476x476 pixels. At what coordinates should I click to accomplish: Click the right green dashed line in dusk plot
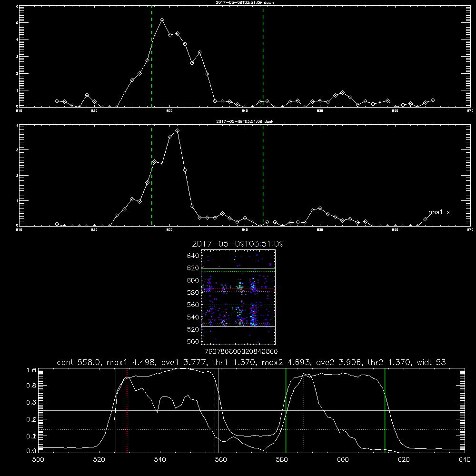[x=263, y=176]
